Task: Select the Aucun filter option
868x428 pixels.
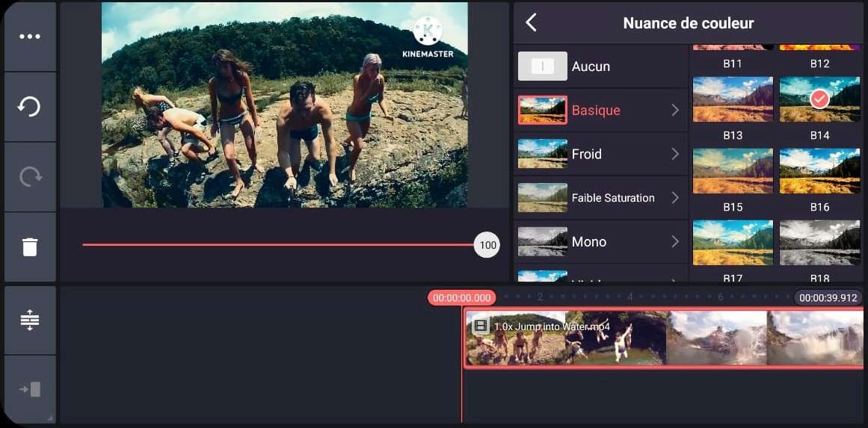Action: [600, 66]
